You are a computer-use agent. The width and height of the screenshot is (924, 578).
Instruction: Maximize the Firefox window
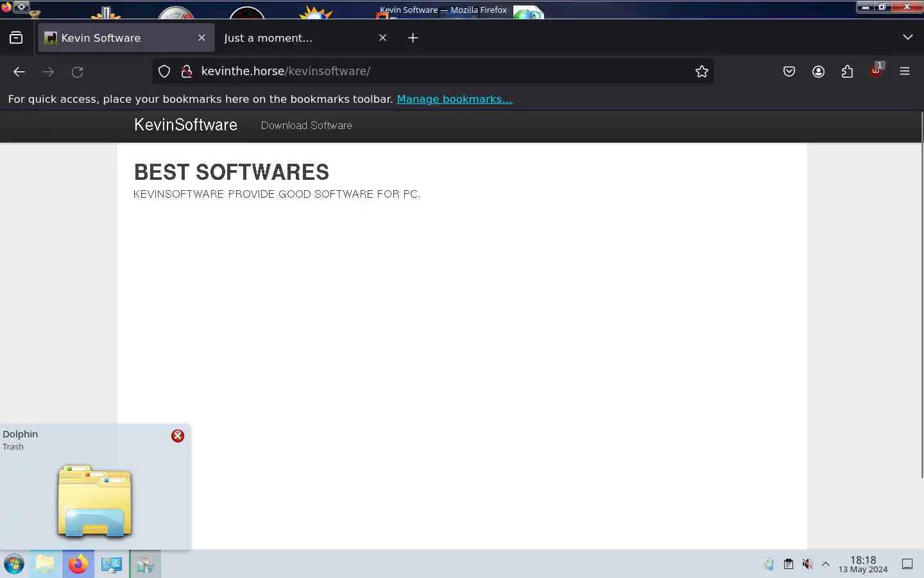coord(882,7)
